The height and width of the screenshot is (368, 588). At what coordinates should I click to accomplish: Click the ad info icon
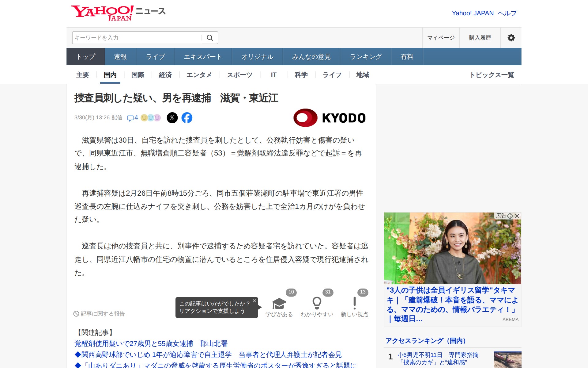pyautogui.click(x=510, y=216)
